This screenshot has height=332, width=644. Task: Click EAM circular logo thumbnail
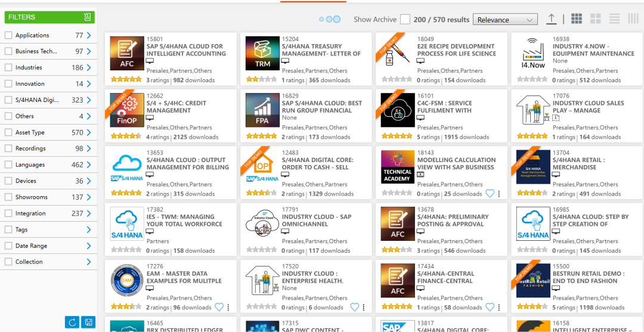[x=126, y=281]
